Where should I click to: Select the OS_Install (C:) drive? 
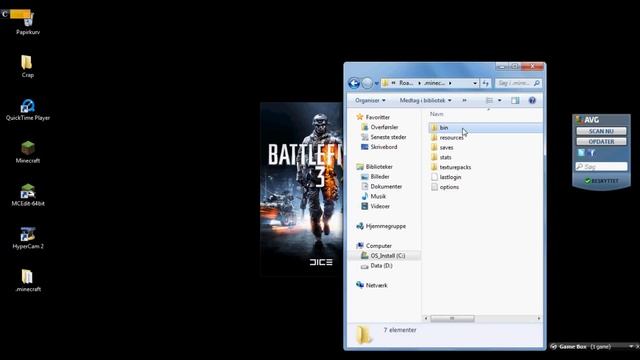tap(384, 256)
